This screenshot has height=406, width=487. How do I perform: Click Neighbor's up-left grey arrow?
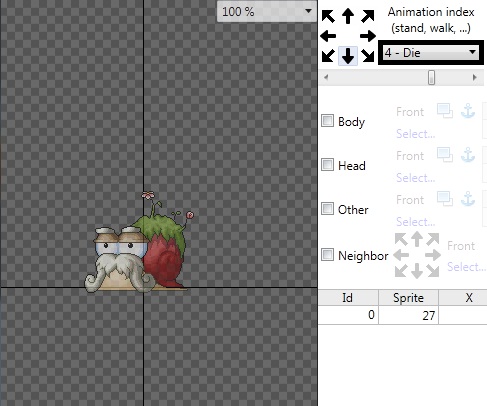[x=401, y=239]
